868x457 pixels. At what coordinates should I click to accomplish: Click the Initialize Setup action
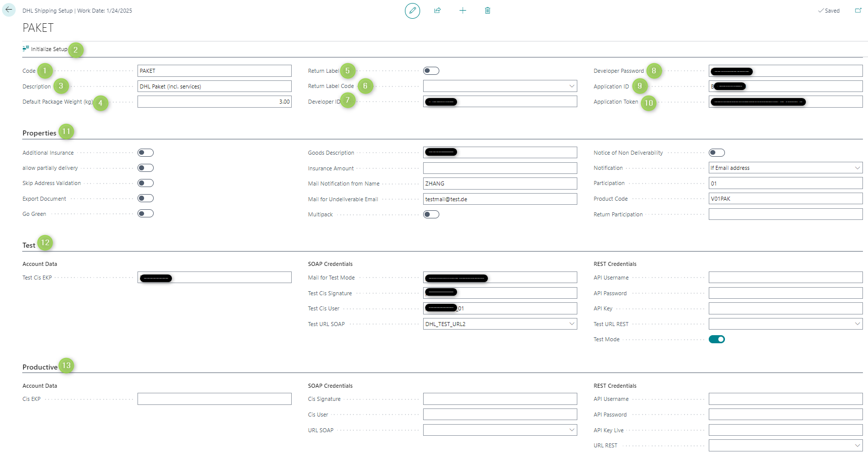pos(45,49)
